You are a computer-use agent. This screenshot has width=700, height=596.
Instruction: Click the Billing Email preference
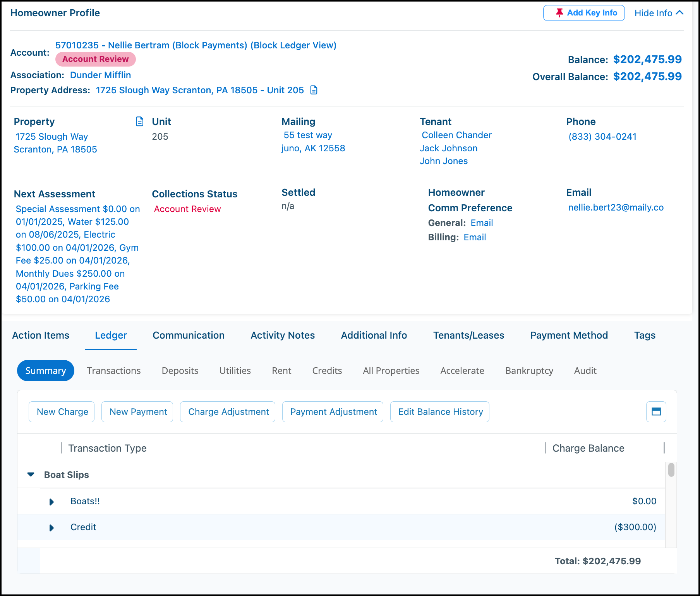tap(475, 237)
